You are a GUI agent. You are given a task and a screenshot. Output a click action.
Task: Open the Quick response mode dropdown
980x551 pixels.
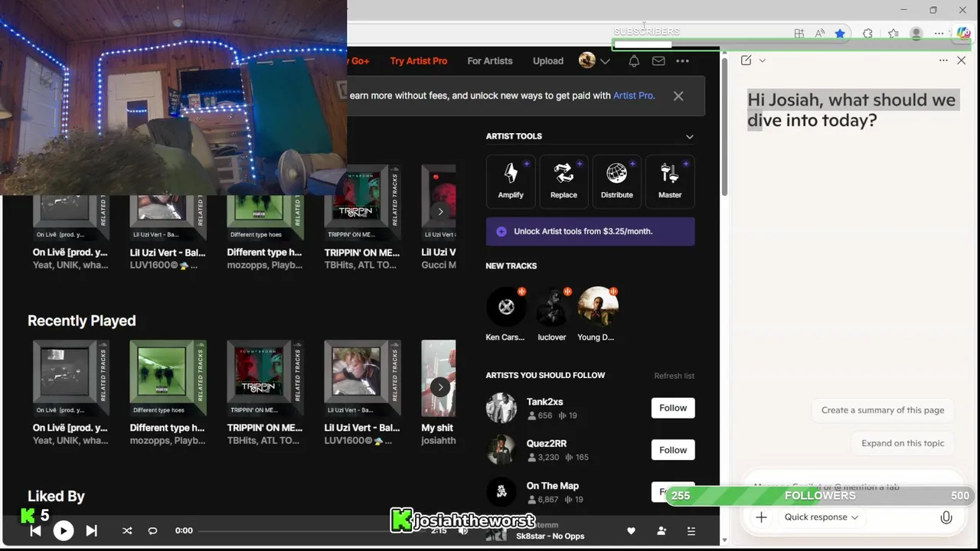click(821, 517)
